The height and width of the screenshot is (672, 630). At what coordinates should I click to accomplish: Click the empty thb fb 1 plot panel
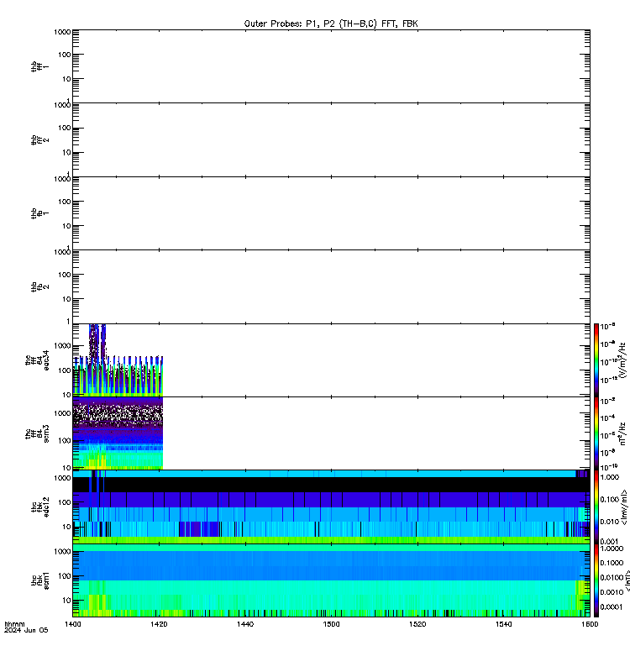331,213
